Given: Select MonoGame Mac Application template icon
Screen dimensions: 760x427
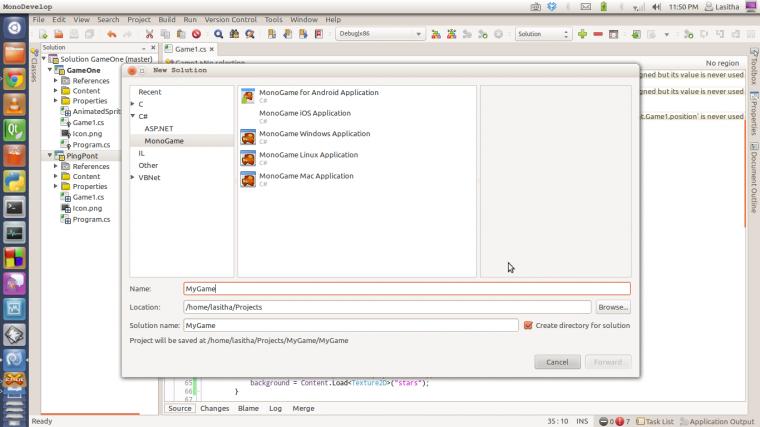Looking at the screenshot, I should [248, 179].
